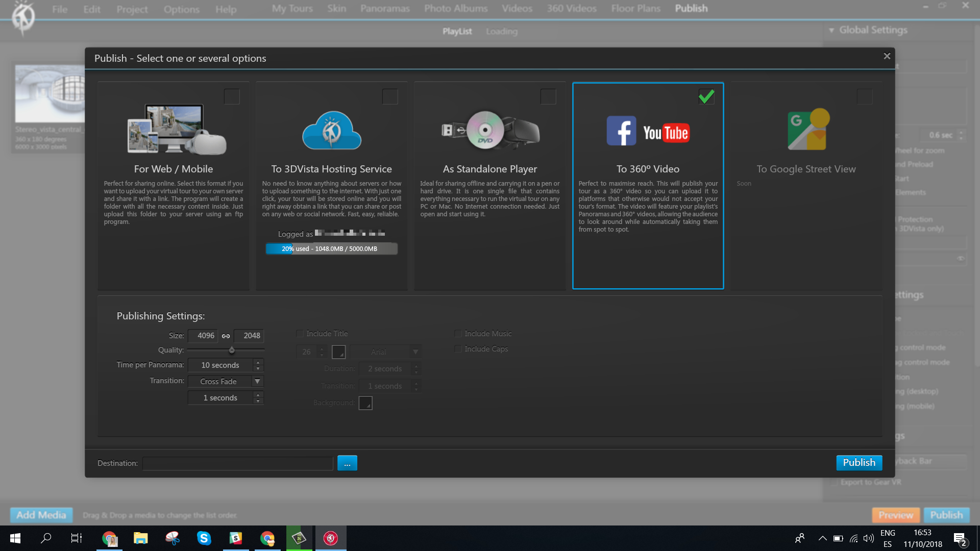The width and height of the screenshot is (980, 551).
Task: Open the S-shaped taskbar application
Action: pos(235,538)
